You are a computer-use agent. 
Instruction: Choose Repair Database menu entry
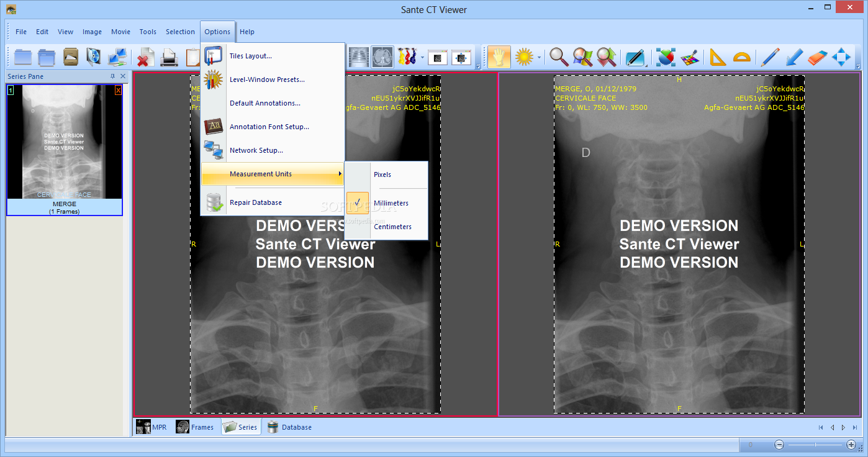pyautogui.click(x=273, y=202)
